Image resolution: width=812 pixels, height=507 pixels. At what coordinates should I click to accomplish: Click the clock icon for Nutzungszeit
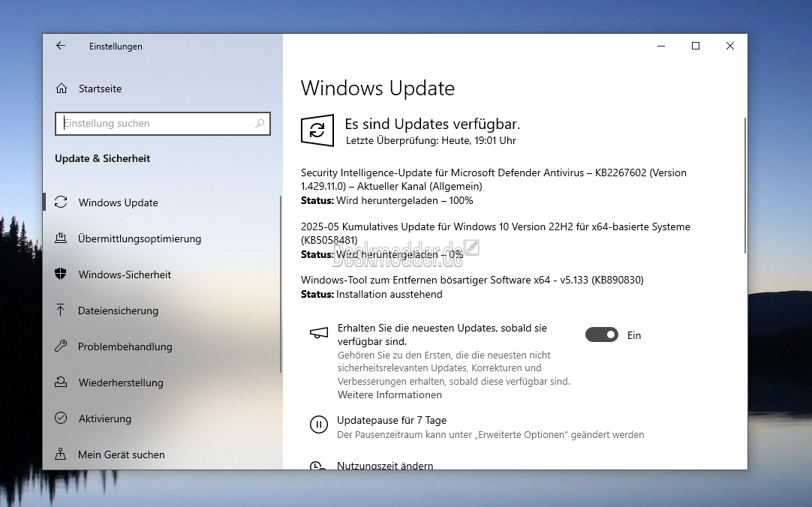pyautogui.click(x=317, y=465)
